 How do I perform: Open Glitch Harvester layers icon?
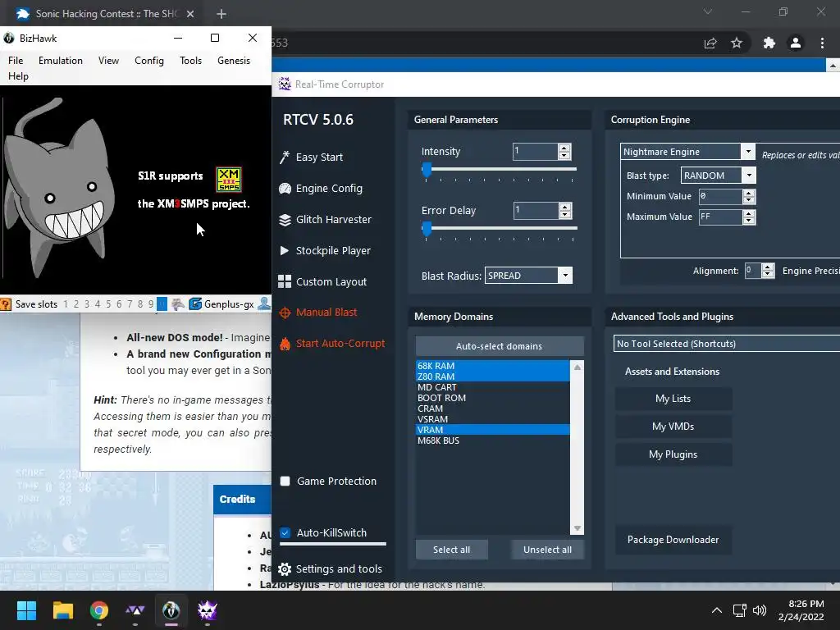pyautogui.click(x=285, y=220)
